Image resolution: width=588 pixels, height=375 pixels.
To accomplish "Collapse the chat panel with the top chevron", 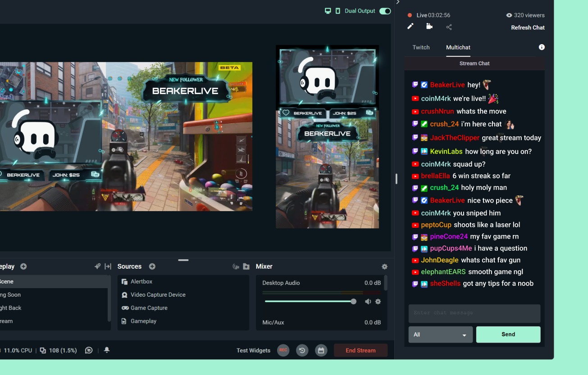I will click(398, 2).
